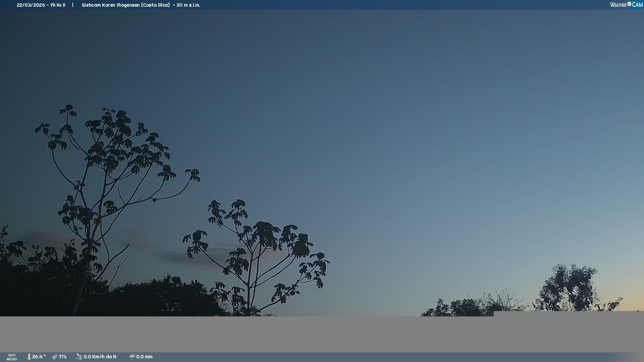The height and width of the screenshot is (362, 644).
Task: Click the bright star in the sky
Action: coord(264,118)
